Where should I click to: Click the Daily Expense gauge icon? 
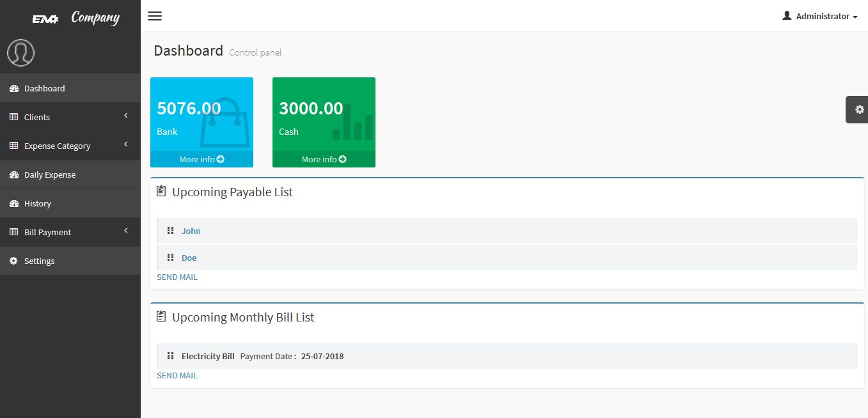(x=13, y=174)
